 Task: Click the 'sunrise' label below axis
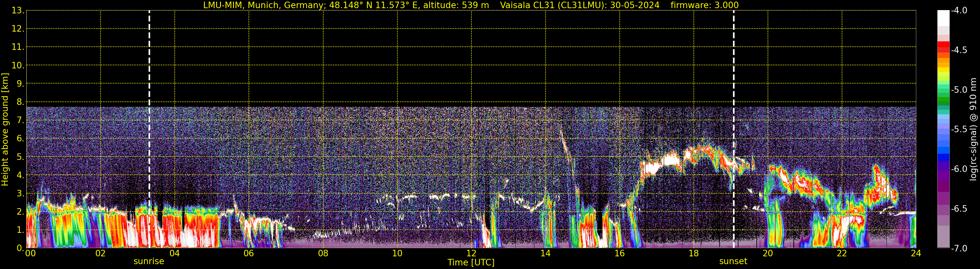coord(149,262)
